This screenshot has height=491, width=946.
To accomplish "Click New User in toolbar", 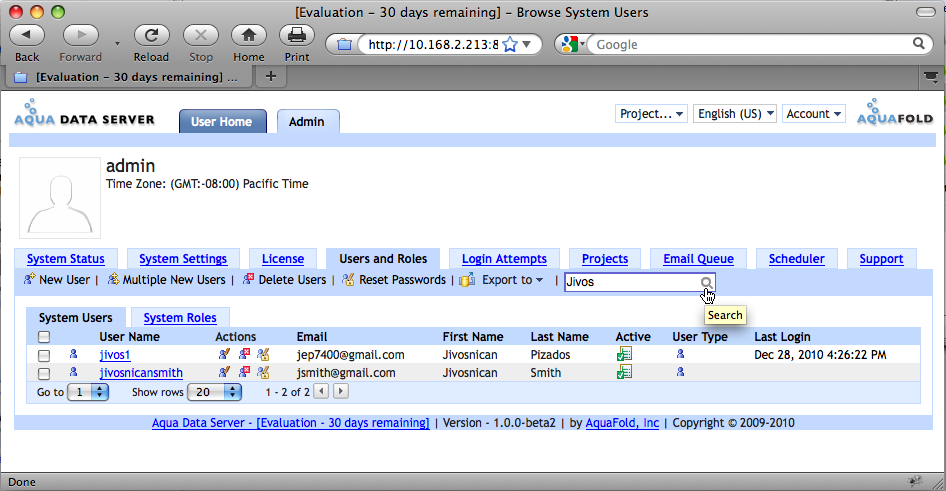I will coord(57,280).
